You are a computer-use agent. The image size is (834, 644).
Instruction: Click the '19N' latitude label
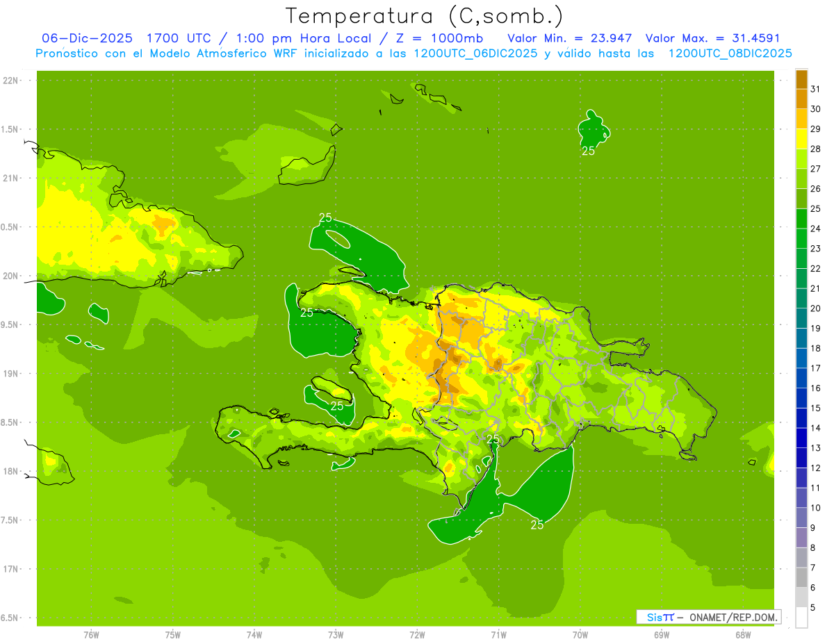[x=12, y=374]
